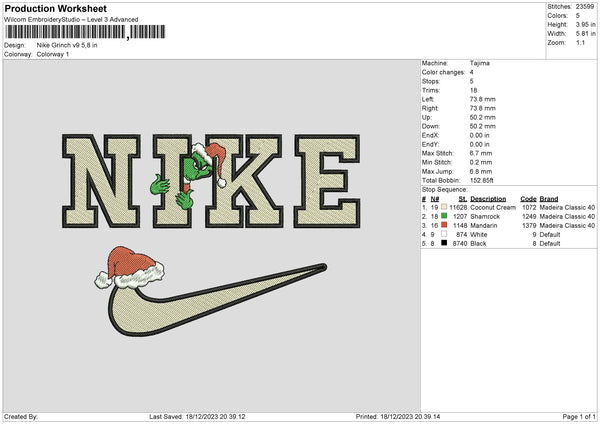
Task: Click 'Wilcom EmbroideryStudio – Level 3 Advanced' subtitle
Action: click(x=71, y=20)
